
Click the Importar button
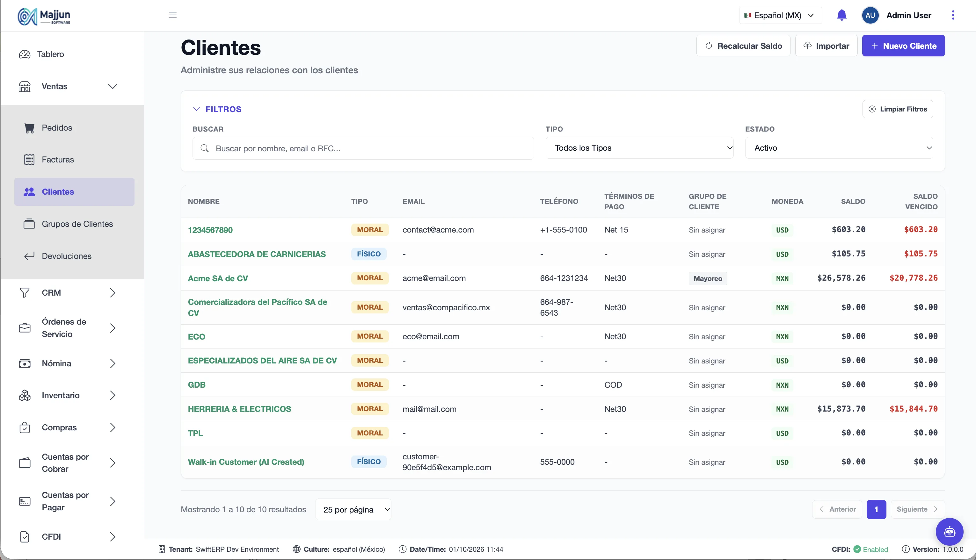coord(826,46)
